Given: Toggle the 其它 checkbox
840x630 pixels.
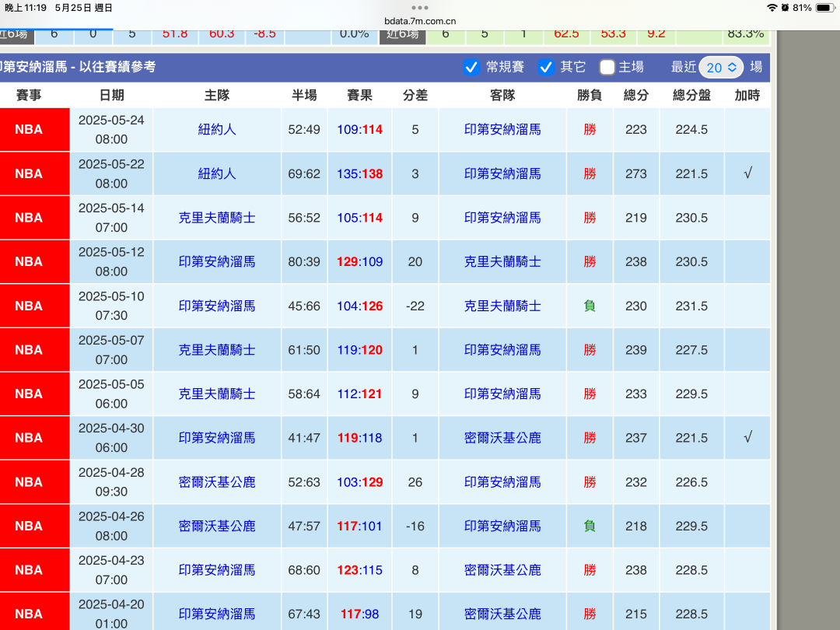Looking at the screenshot, I should click(x=545, y=68).
